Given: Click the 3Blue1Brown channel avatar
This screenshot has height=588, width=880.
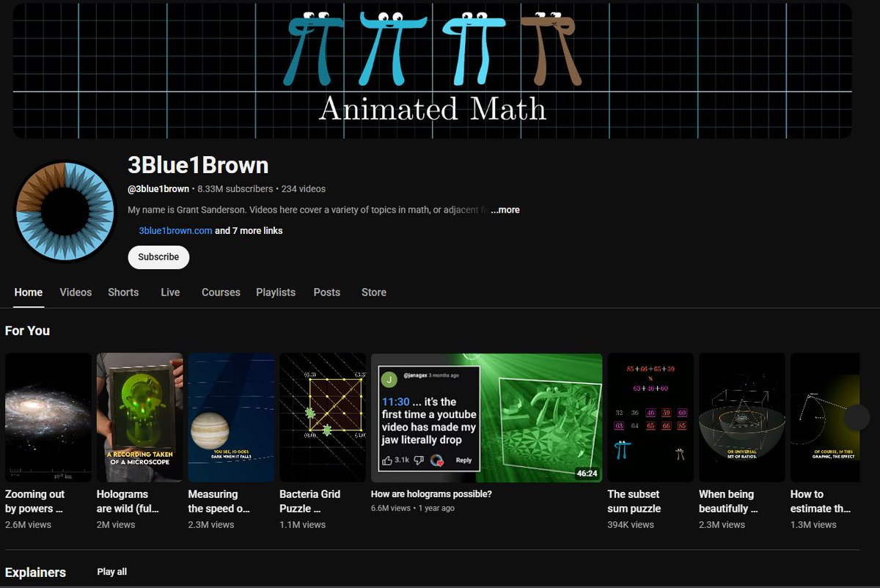Looking at the screenshot, I should (x=65, y=211).
